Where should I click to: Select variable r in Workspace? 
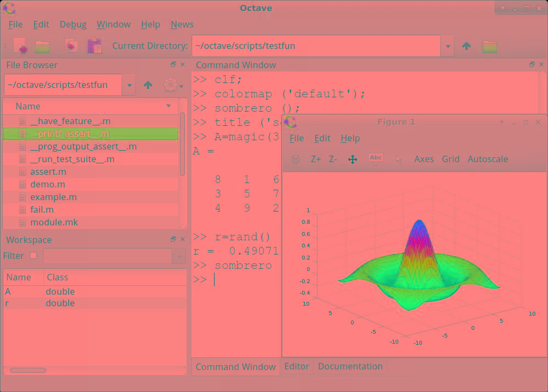[x=95, y=303]
